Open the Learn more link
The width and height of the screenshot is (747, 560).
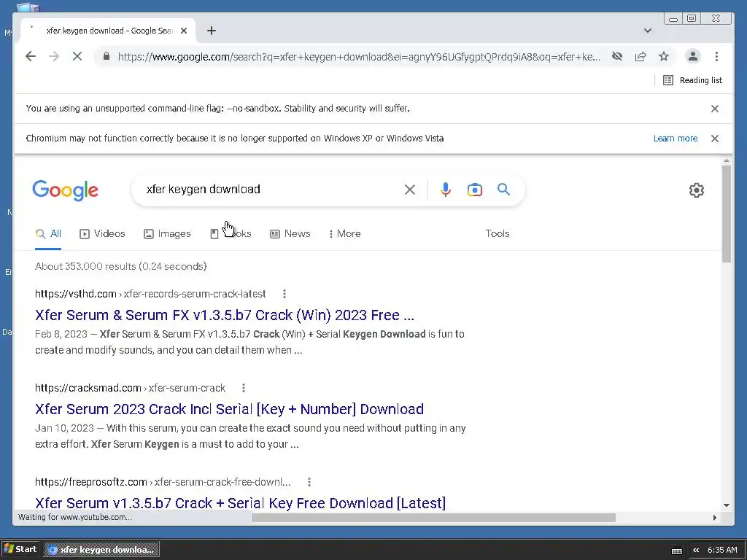(675, 138)
